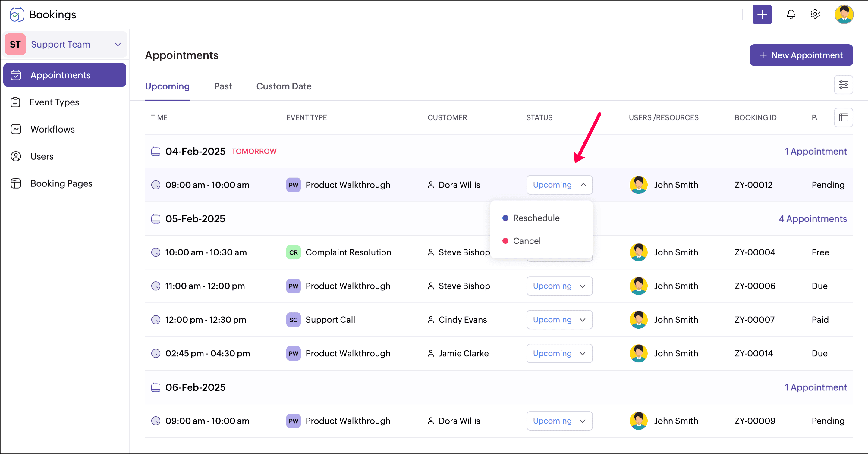Click the 4 Appointments count for 05-Feb-2025
Image resolution: width=868 pixels, height=454 pixels.
[813, 219]
